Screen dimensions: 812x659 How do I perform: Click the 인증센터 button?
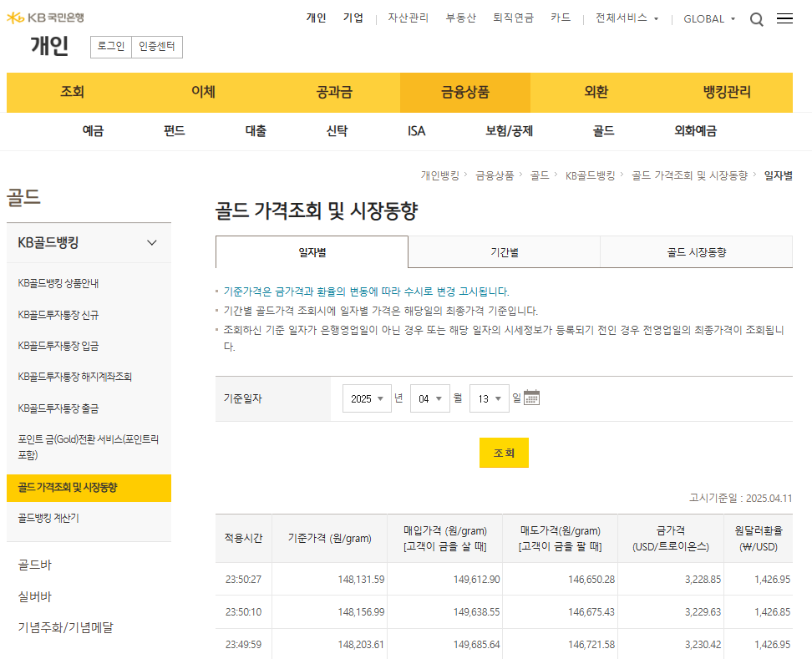point(157,47)
